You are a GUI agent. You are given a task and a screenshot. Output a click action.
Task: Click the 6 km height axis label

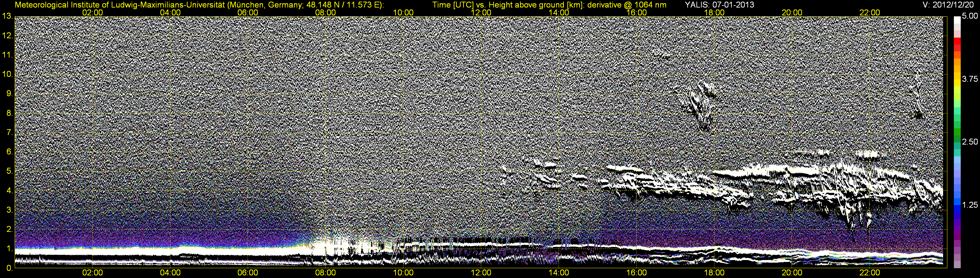click(9, 152)
